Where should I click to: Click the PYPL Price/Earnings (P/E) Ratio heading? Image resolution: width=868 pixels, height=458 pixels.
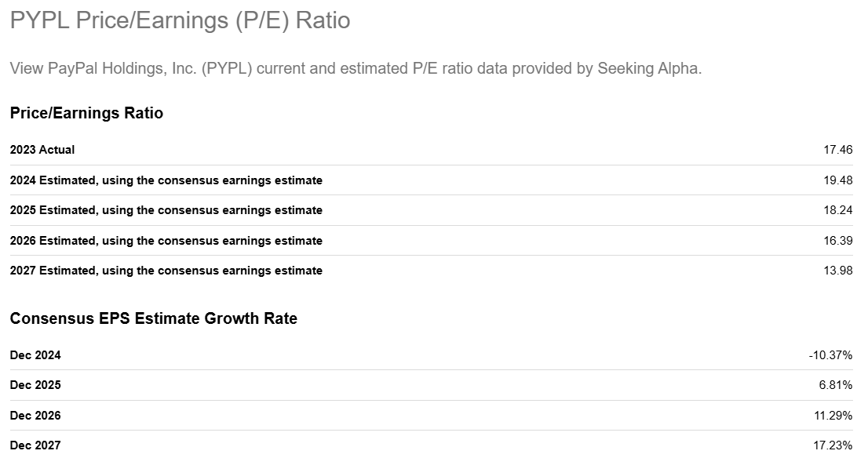(x=180, y=20)
